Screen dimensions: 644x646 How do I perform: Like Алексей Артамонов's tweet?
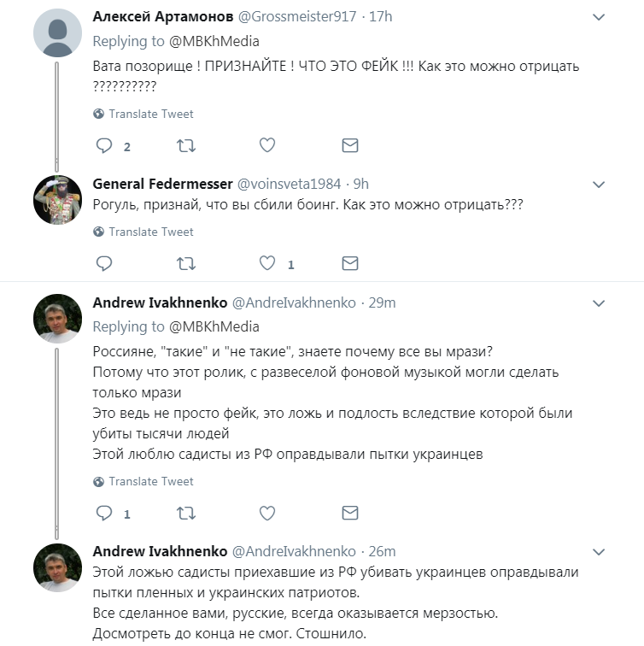tap(267, 146)
